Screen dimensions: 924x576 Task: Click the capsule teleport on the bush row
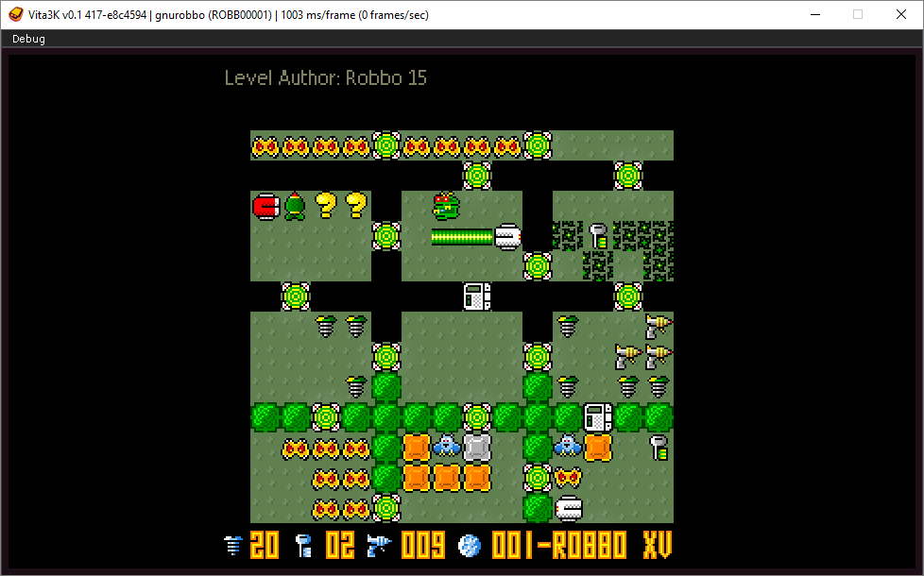pos(598,417)
